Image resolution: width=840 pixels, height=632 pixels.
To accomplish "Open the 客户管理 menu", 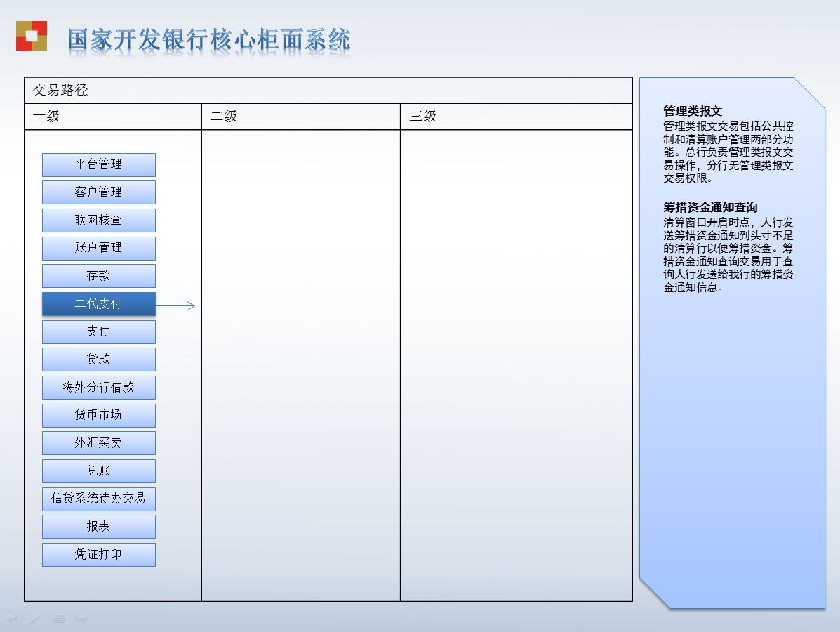I will pyautogui.click(x=98, y=192).
